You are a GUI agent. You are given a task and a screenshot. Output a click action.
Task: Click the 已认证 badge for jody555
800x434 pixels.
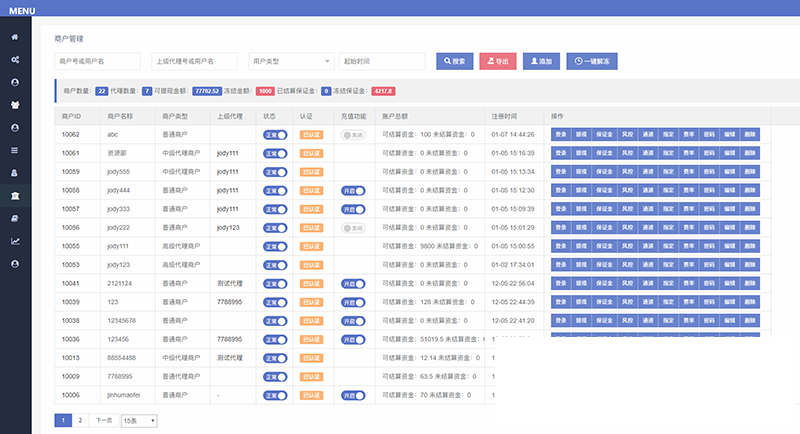(x=311, y=171)
